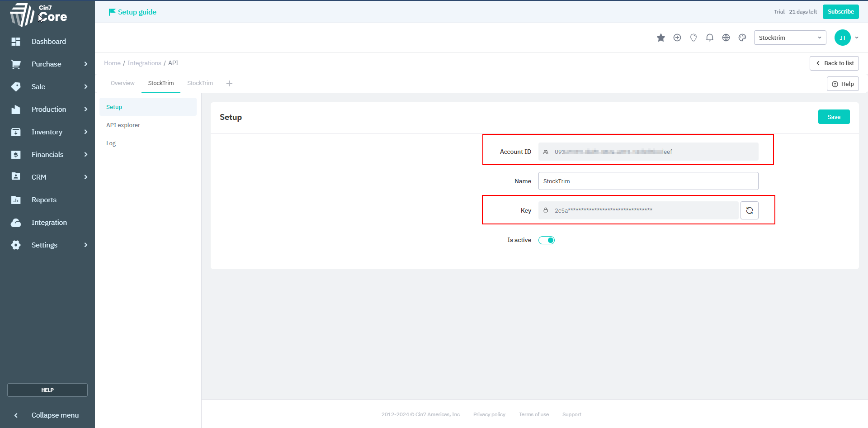Expand the Purchase menu

pos(47,64)
